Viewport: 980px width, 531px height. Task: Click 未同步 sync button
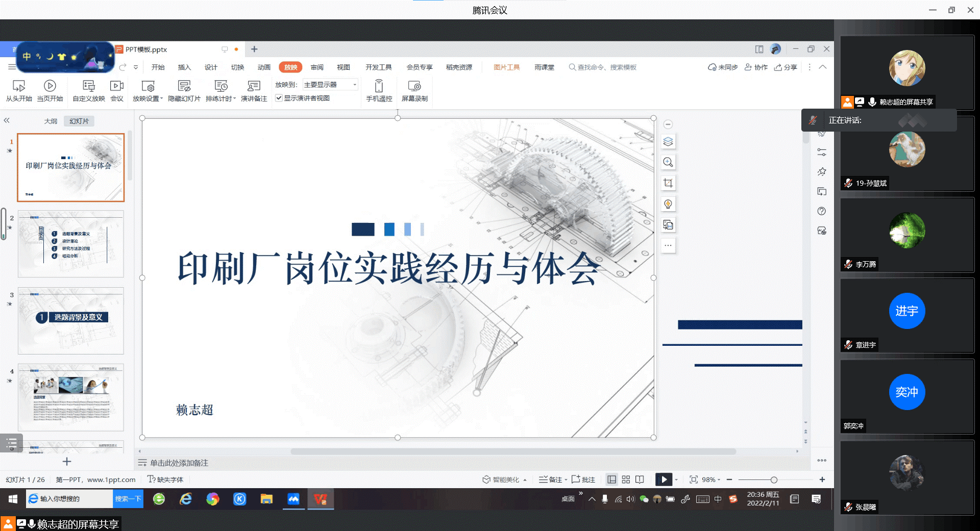coord(723,67)
